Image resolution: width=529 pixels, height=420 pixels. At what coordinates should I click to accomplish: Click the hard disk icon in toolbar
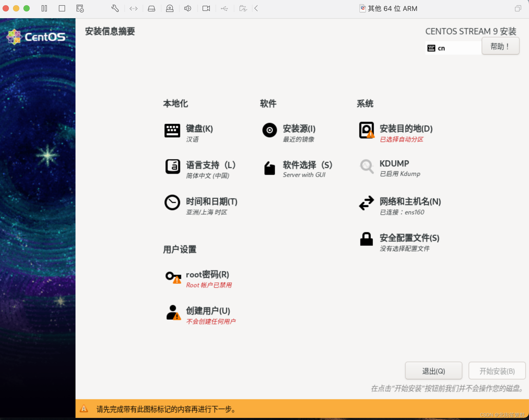coord(152,9)
